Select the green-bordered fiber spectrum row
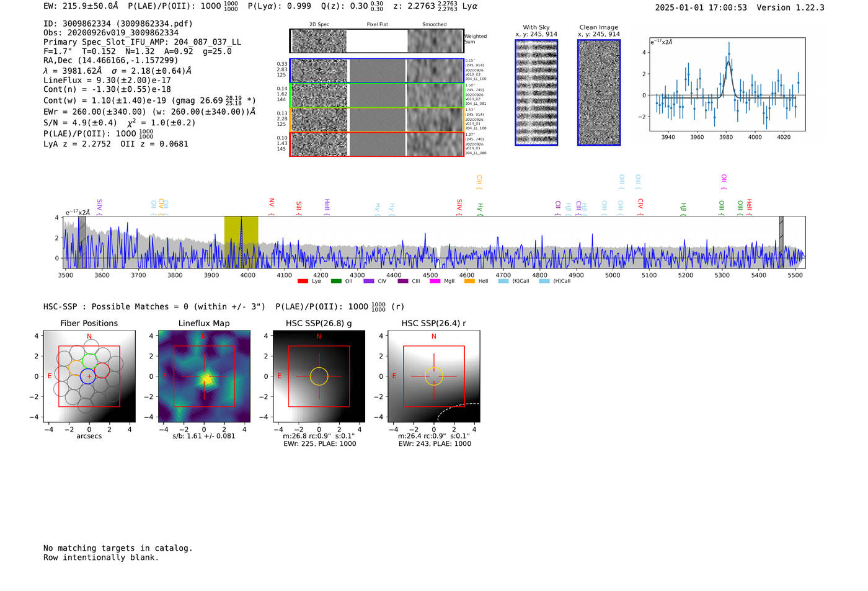868x591 pixels. pos(376,96)
